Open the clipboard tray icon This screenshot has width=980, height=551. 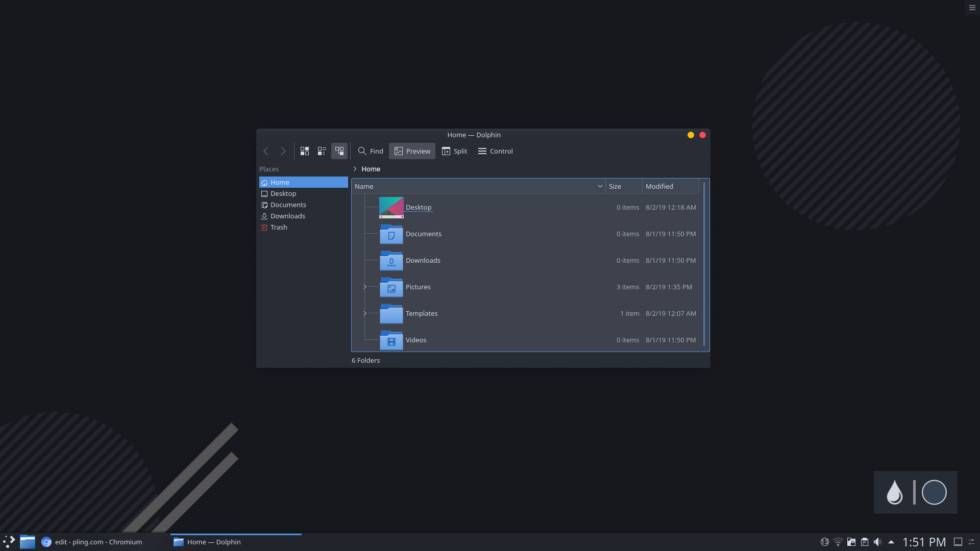click(x=865, y=542)
